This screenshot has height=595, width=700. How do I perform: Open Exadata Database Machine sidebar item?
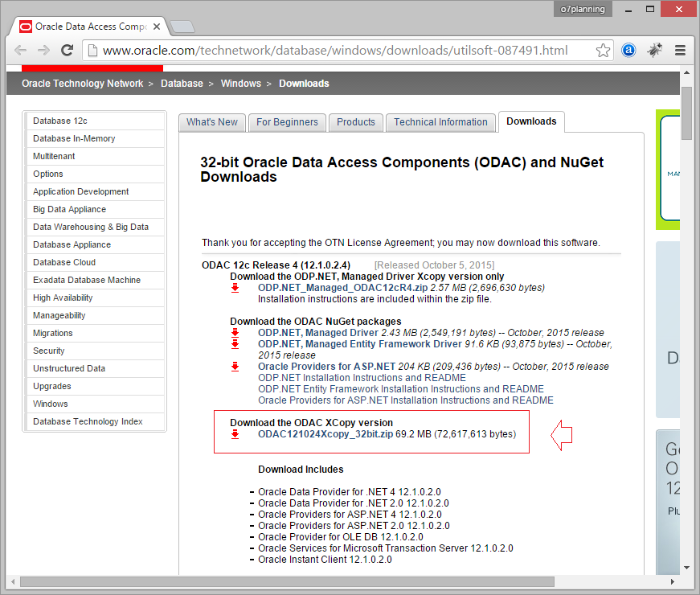[x=95, y=280]
